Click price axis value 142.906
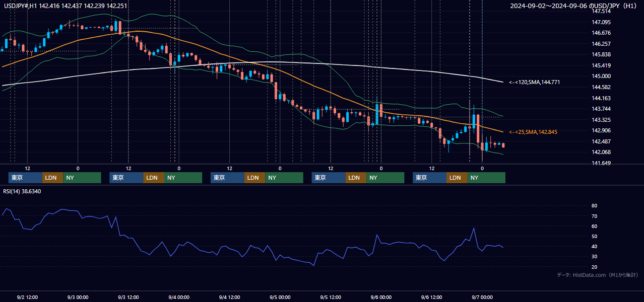 [601, 130]
